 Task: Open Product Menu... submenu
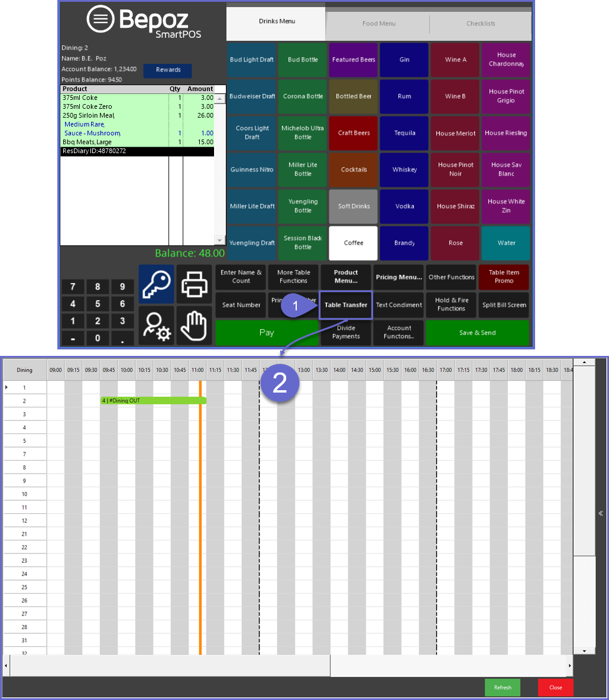(x=345, y=277)
